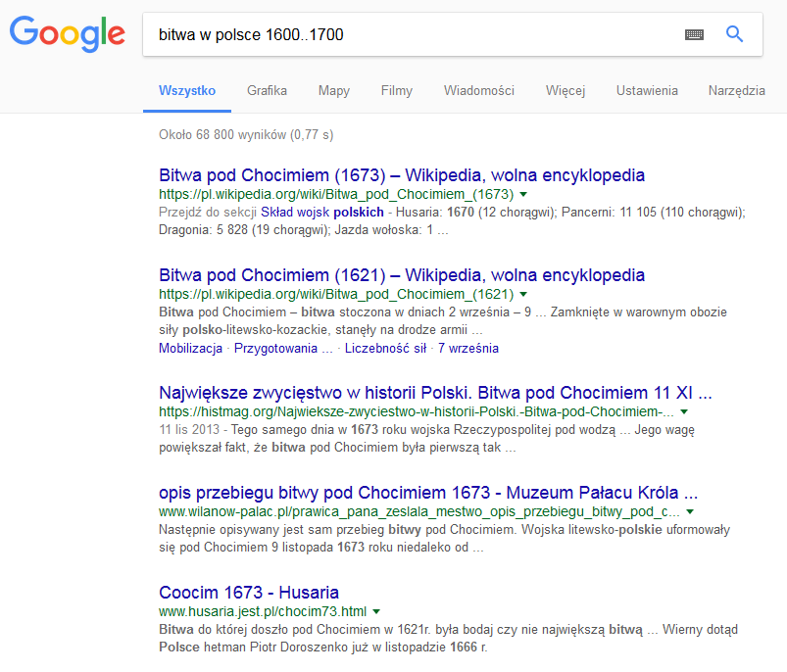Open the Mobilizacja sitelink
This screenshot has width=787, height=672.
[190, 348]
